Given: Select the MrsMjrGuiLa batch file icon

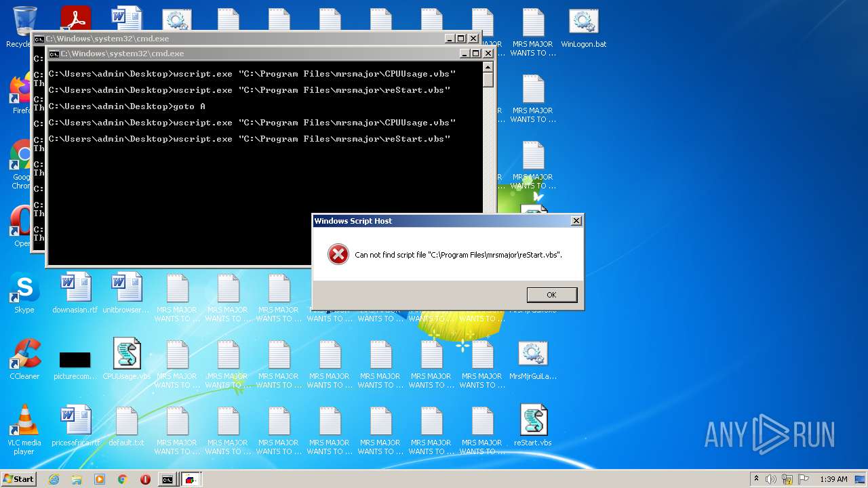Looking at the screenshot, I should point(533,360).
